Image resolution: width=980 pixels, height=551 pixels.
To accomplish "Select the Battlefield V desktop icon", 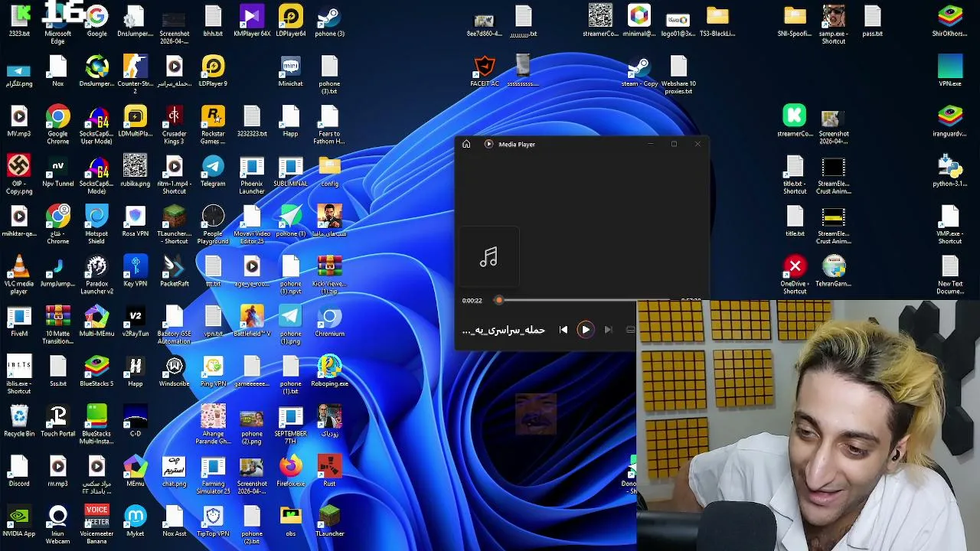I will [x=252, y=321].
